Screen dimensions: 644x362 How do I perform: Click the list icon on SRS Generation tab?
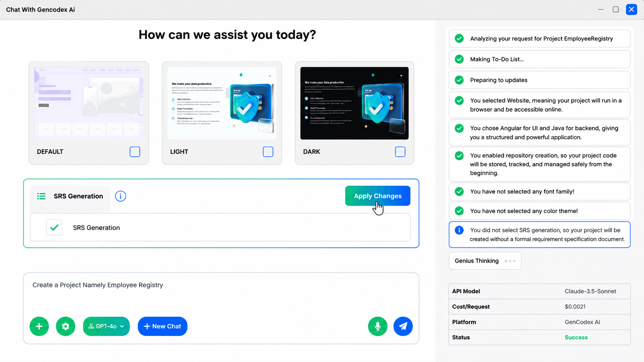pos(41,196)
